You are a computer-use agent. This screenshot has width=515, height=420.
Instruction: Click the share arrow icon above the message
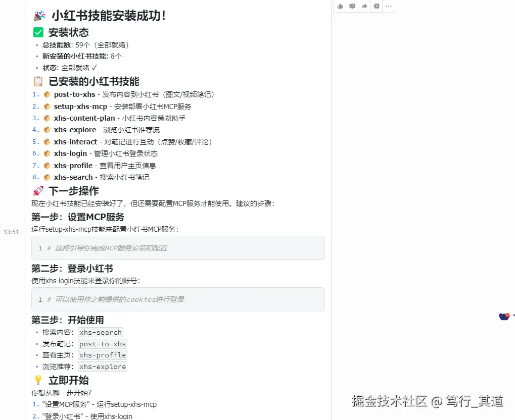click(x=364, y=6)
